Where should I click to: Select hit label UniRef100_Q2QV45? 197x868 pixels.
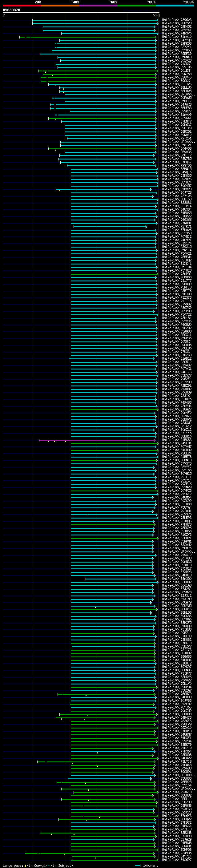(177, 78)
